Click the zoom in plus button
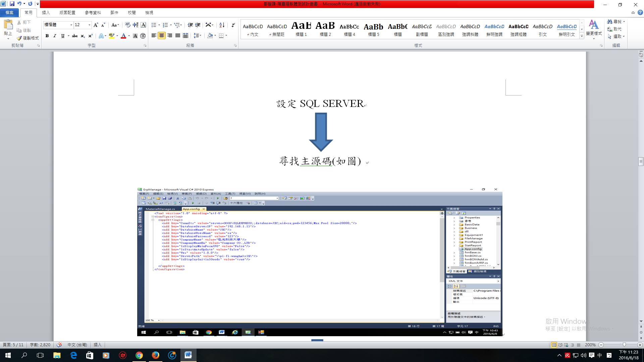Viewport: 644px width, 362px height. 640,345
